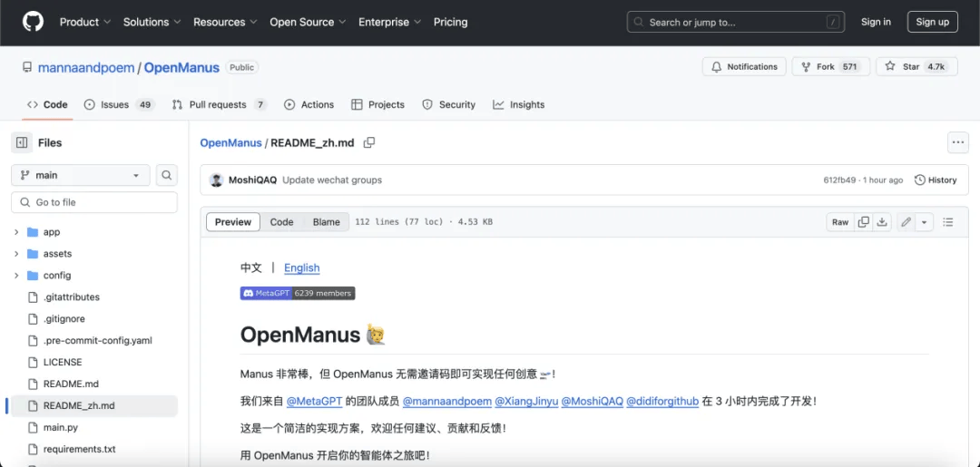Screen dimensions: 980x467
Task: Select the Preview view toggle
Action: coord(233,222)
